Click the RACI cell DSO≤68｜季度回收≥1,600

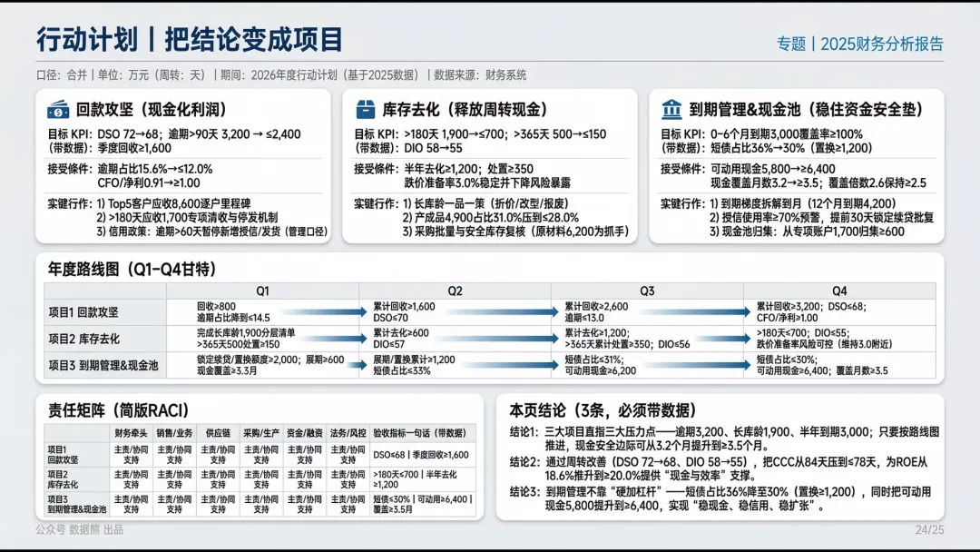tap(421, 455)
